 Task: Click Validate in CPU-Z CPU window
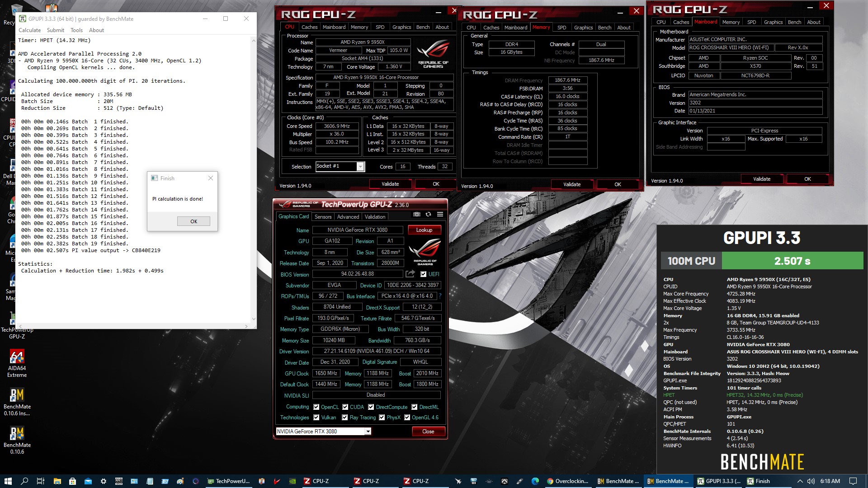pyautogui.click(x=390, y=184)
